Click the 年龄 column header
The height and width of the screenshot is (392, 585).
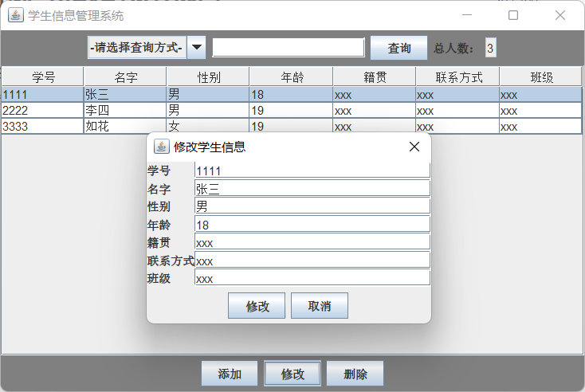pos(292,77)
